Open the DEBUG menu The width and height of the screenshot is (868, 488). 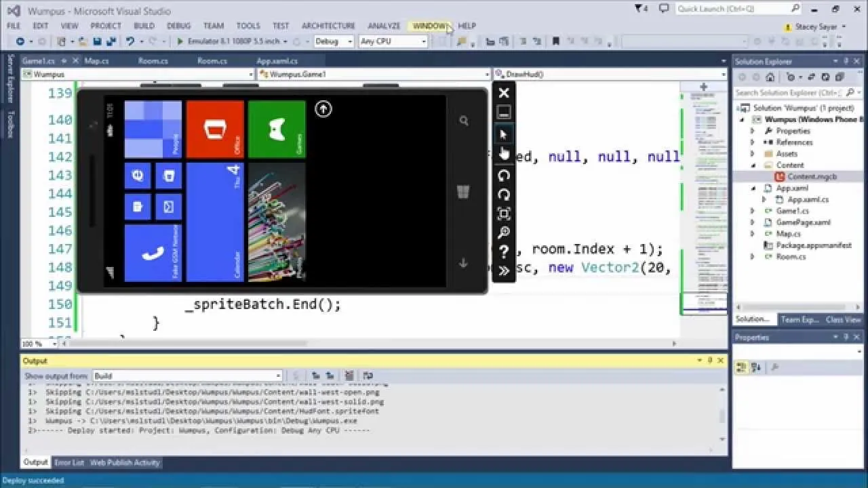178,25
